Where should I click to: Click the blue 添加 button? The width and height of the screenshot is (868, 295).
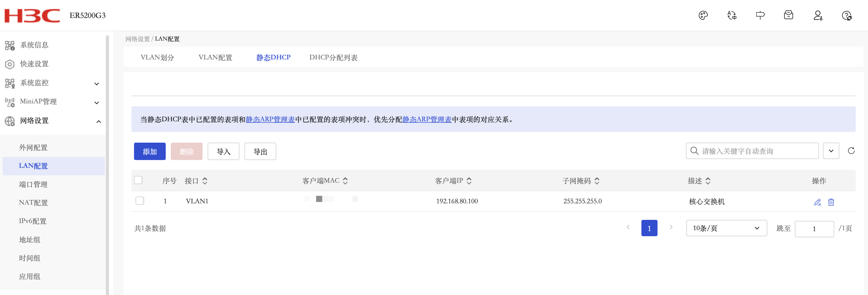coord(150,152)
